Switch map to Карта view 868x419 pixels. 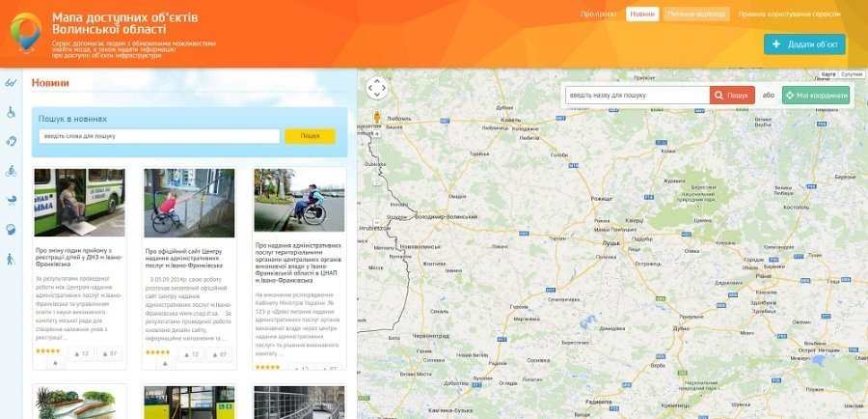(x=828, y=74)
